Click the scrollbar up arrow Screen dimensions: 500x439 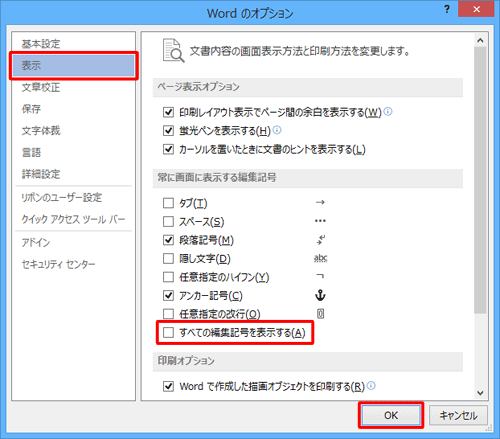(480, 40)
